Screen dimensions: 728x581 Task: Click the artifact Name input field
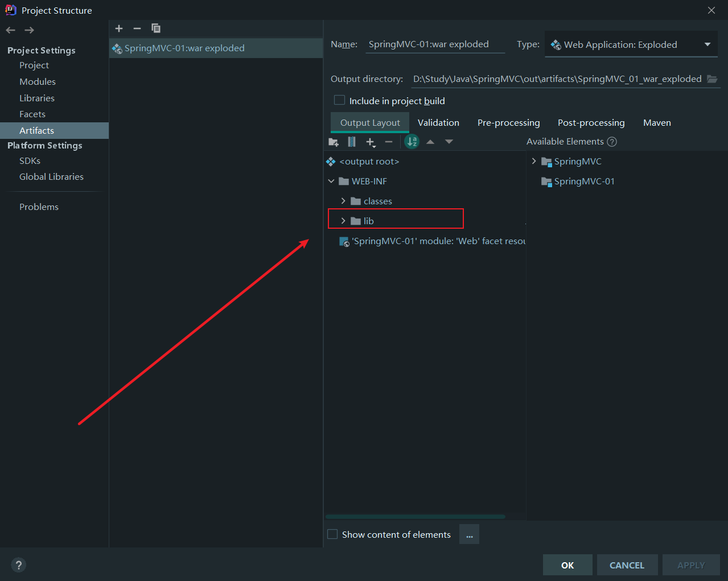435,44
